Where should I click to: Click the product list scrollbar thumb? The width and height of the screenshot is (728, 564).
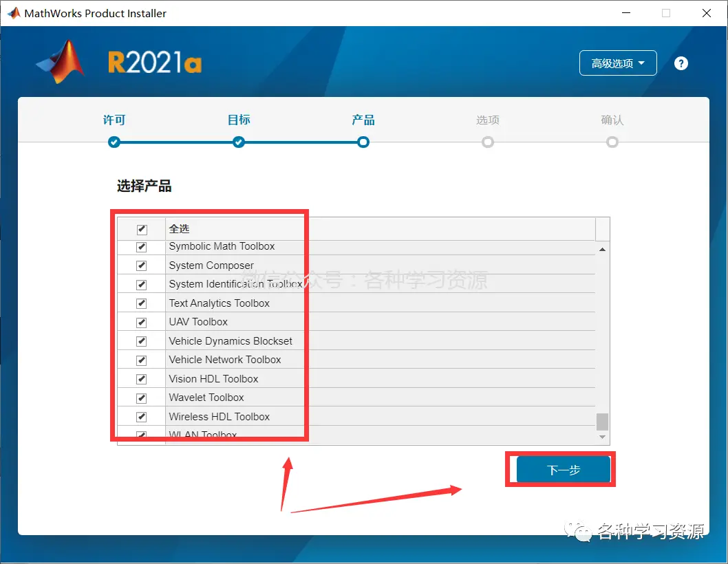click(602, 422)
